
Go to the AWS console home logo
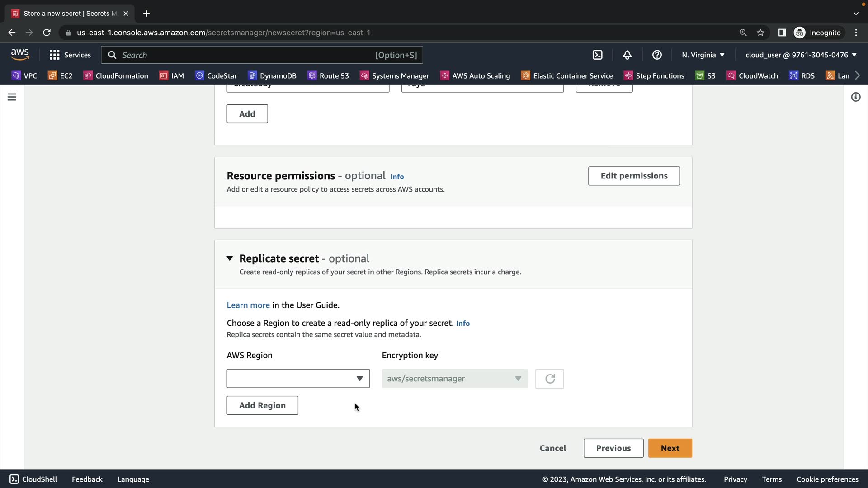pyautogui.click(x=20, y=55)
